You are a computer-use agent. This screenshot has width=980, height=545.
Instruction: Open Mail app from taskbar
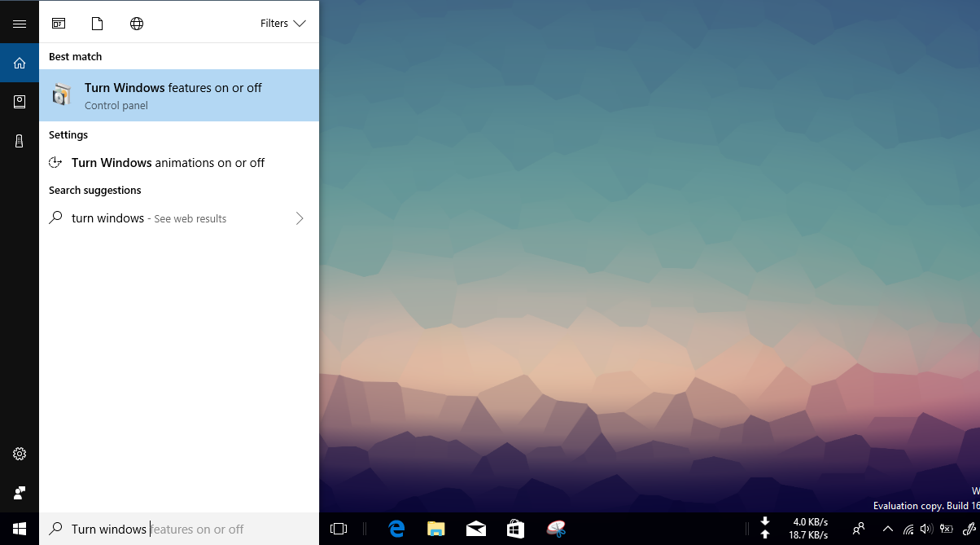476,529
